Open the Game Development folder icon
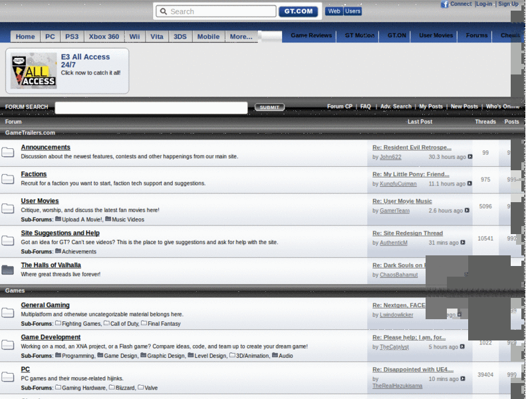 click(x=7, y=344)
